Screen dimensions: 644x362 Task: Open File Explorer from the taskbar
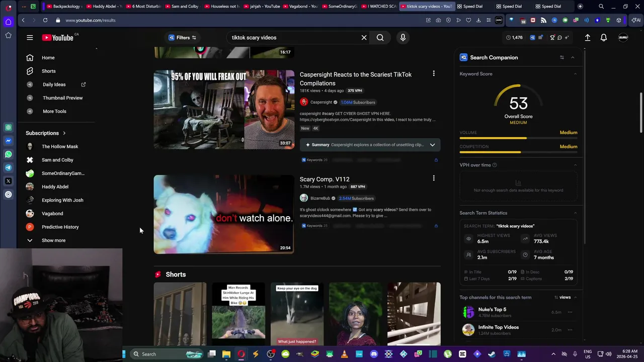226,354
